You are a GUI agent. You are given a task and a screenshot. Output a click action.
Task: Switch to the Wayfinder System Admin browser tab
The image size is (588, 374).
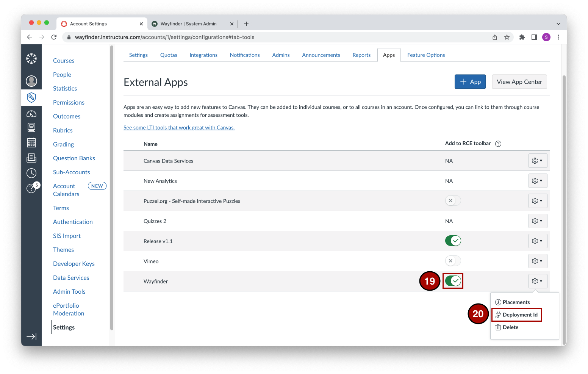click(188, 24)
